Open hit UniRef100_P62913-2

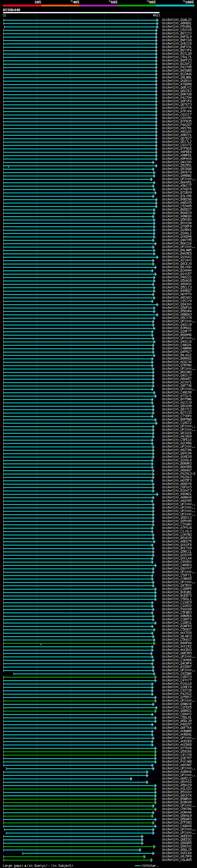point(179,474)
